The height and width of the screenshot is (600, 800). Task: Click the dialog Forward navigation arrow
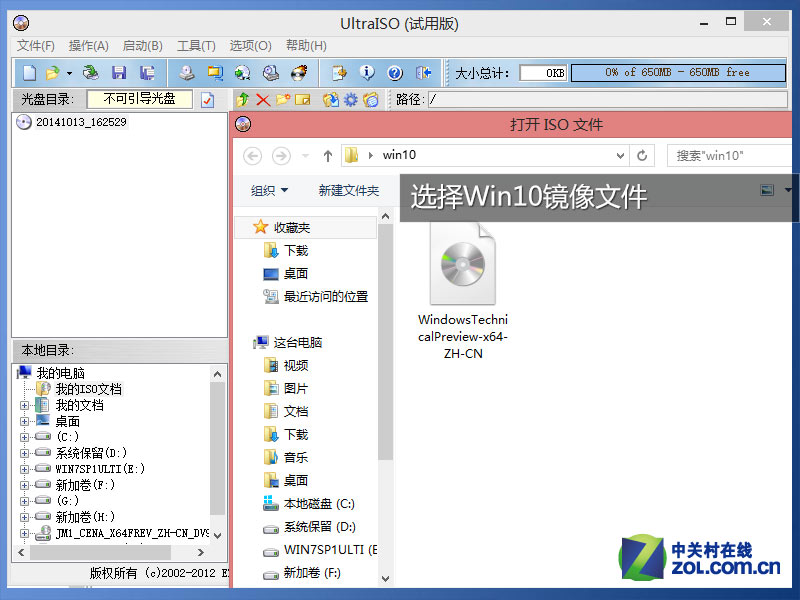[281, 156]
